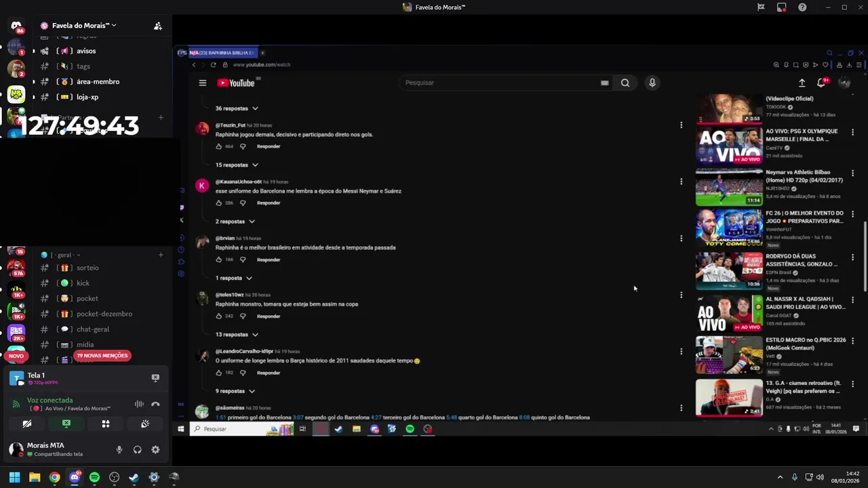Click Windows Start button on taskbar
868x488 pixels.
(x=14, y=477)
